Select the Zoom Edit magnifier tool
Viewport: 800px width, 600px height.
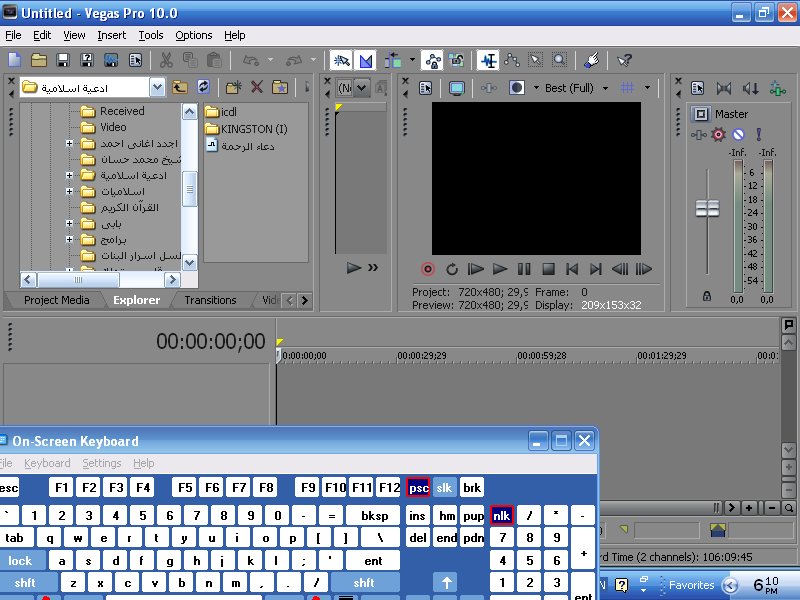560,60
